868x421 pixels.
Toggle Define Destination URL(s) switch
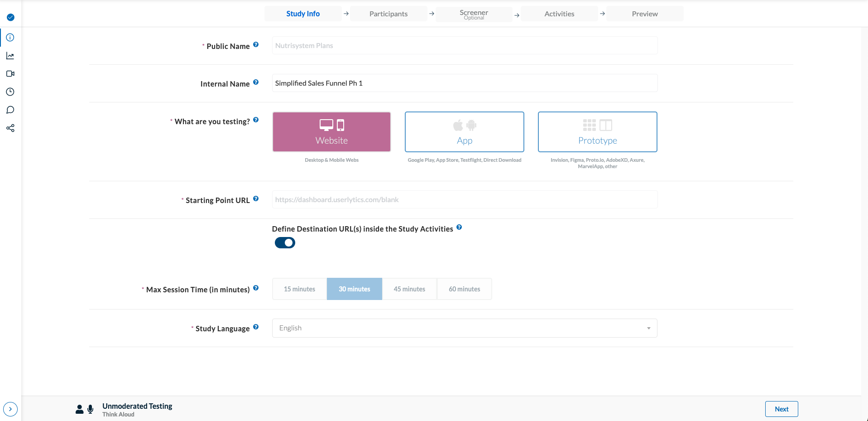click(285, 243)
